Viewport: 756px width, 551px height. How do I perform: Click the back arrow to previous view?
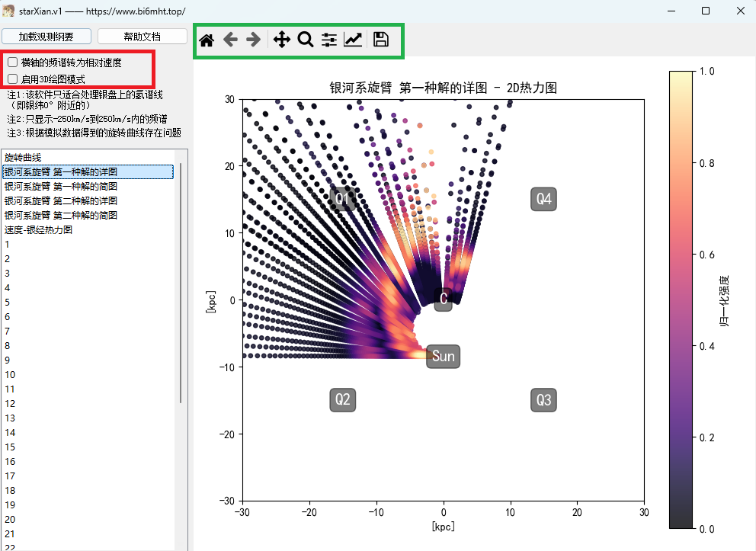(229, 40)
